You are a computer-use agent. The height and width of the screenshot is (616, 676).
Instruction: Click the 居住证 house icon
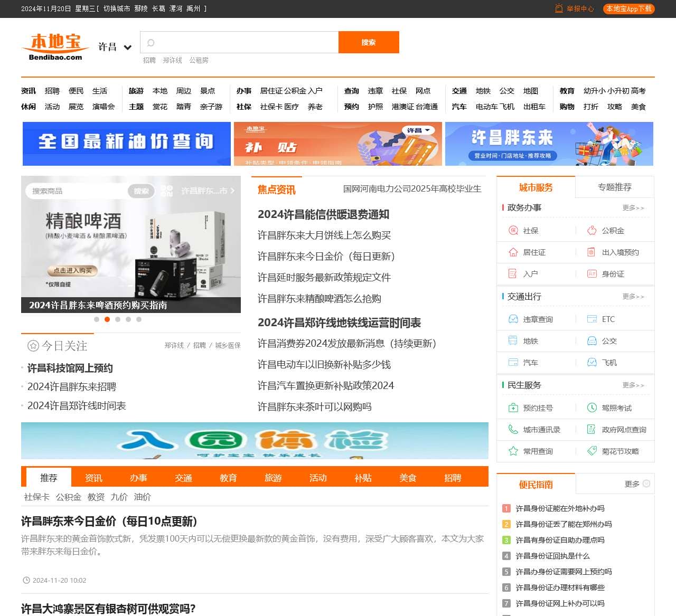[513, 252]
